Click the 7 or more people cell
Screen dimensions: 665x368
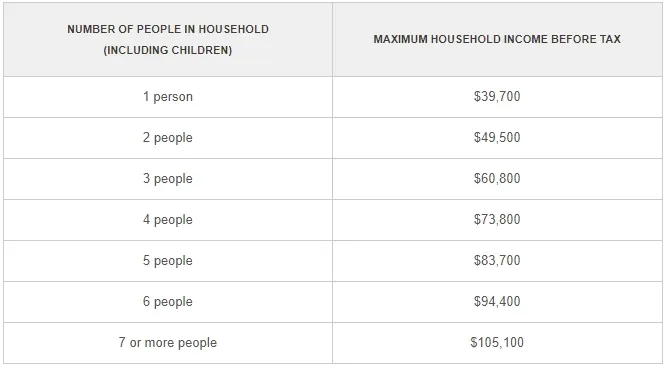point(168,343)
